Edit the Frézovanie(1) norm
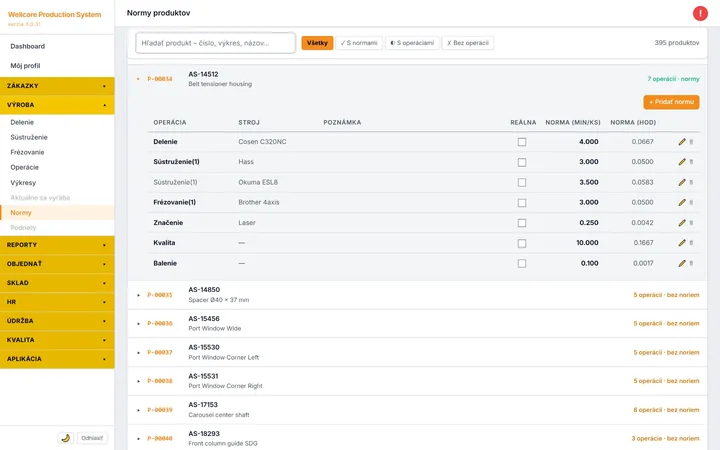Image resolution: width=720 pixels, height=450 pixels. (x=682, y=202)
